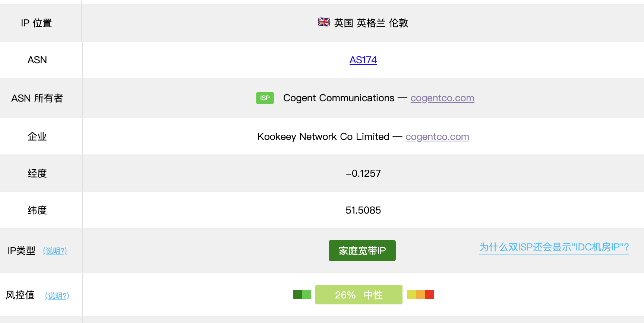Click the ASN row label

click(37, 60)
